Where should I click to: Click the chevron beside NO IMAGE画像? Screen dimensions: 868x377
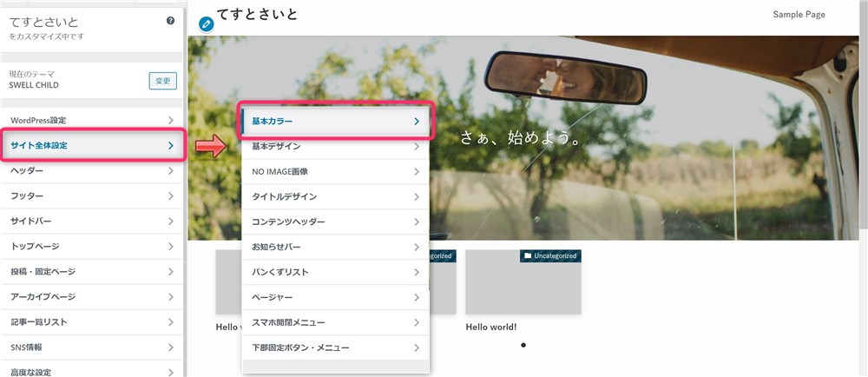click(417, 172)
